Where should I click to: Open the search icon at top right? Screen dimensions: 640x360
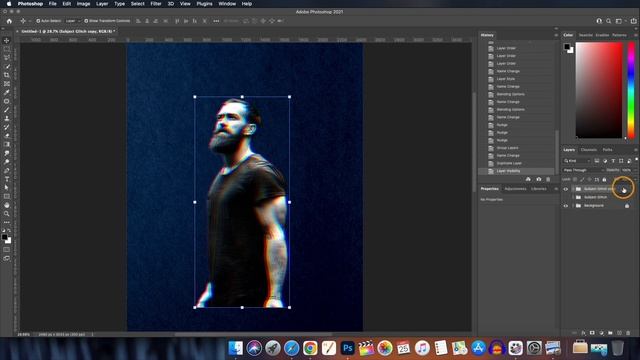point(608,21)
